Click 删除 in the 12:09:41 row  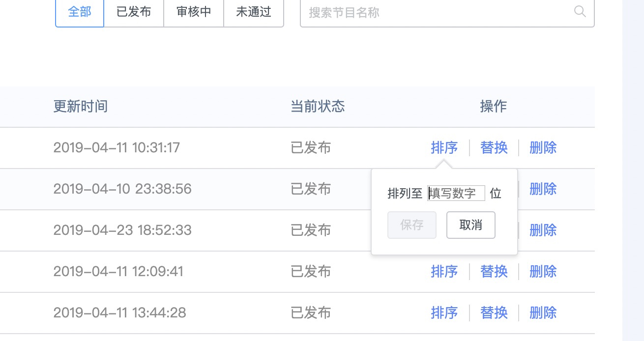click(x=543, y=271)
